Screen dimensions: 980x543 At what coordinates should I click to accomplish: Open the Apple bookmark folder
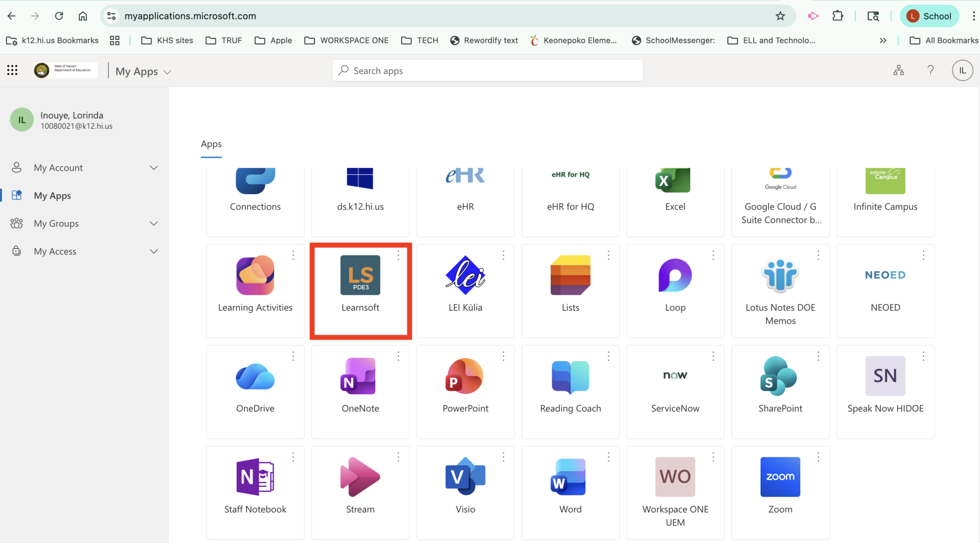click(x=273, y=40)
